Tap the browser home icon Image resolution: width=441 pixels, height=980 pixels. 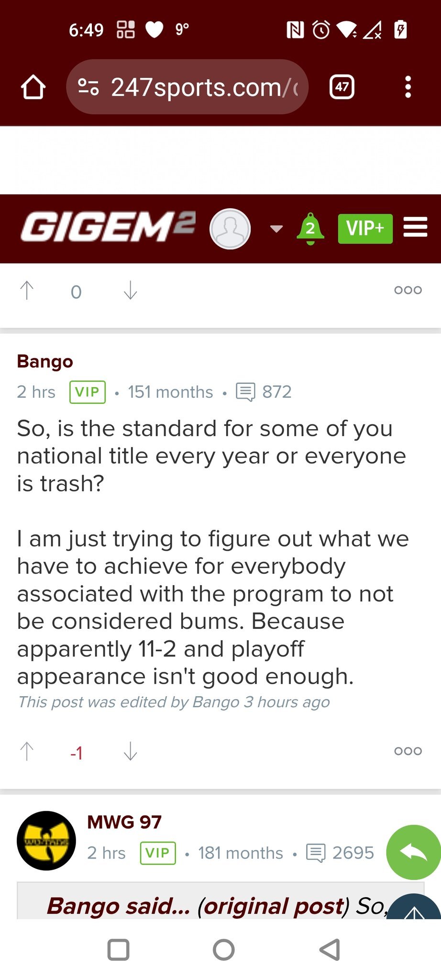[x=33, y=87]
